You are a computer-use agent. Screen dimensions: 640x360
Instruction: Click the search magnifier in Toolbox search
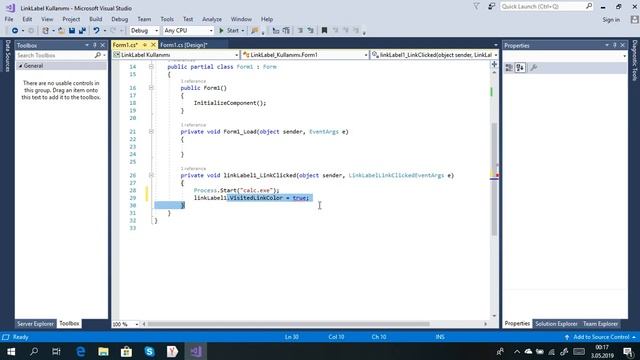[x=98, y=55]
